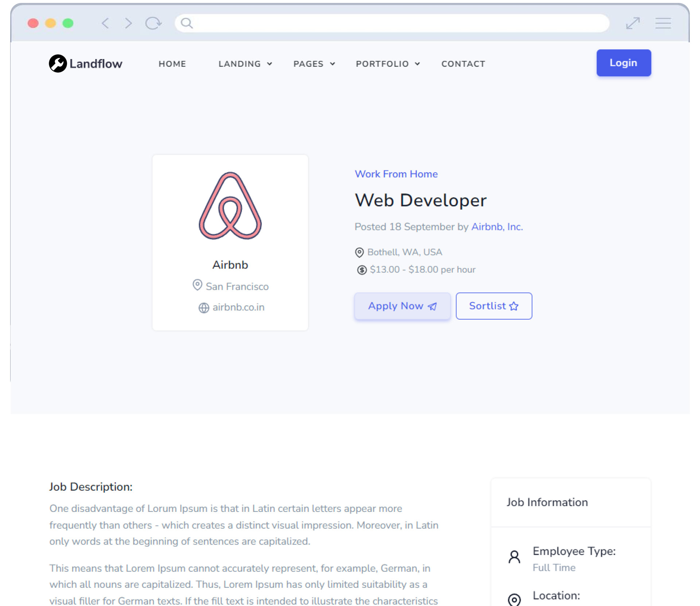Screen dimensions: 700x606
Task: Click the Web Developer job title
Action: [421, 200]
